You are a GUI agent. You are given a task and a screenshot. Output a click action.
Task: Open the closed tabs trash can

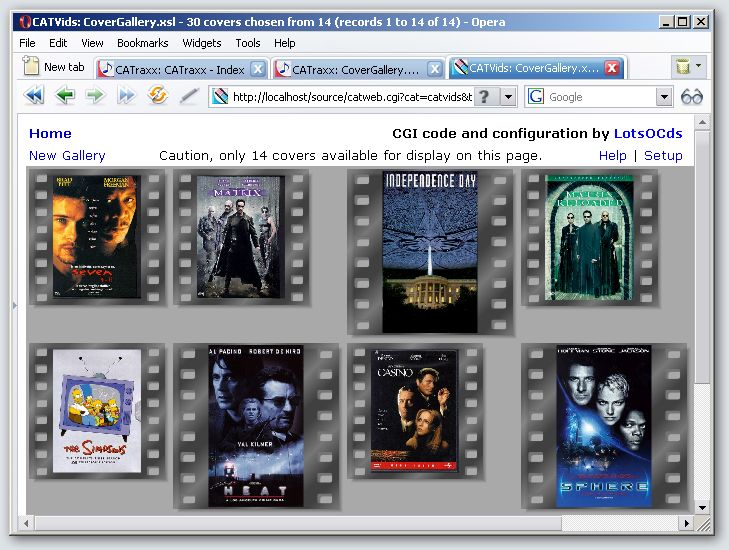click(x=683, y=67)
